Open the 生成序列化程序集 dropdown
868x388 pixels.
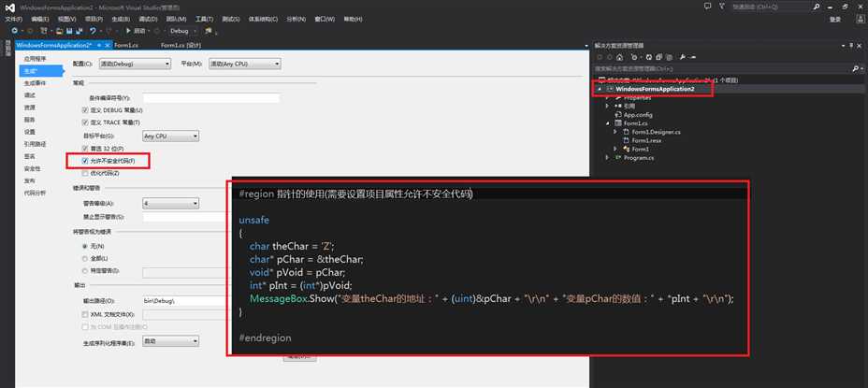[x=171, y=341]
